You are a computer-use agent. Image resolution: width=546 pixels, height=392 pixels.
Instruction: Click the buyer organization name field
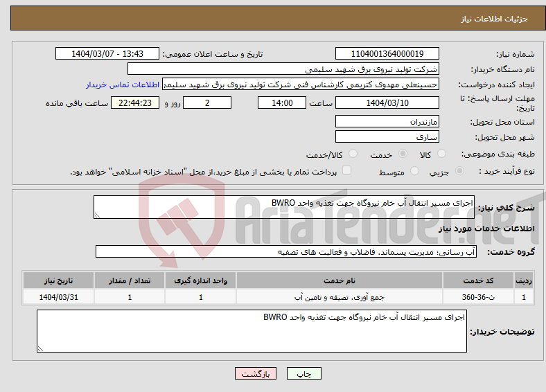[283, 69]
